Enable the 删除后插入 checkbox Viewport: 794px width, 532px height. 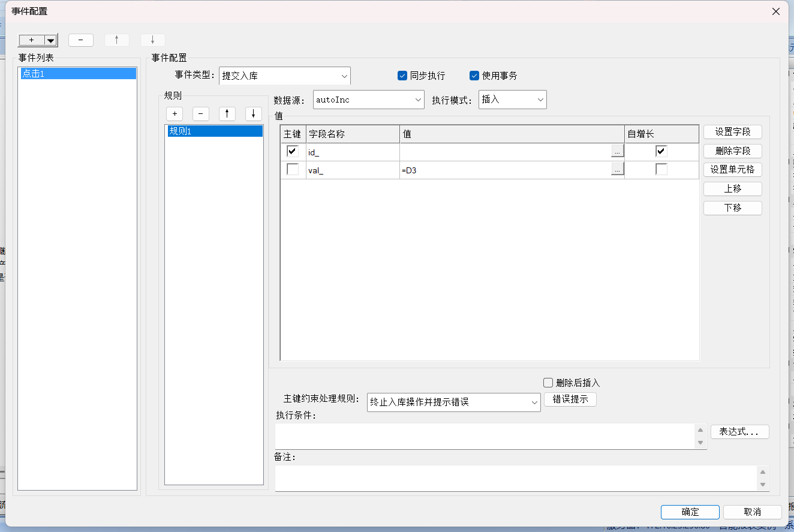[x=548, y=383]
